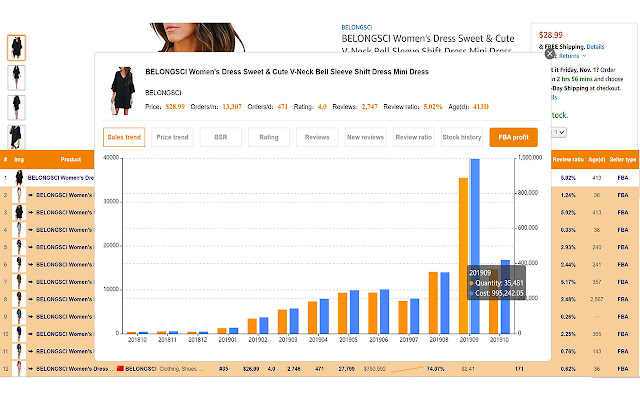Screen dimensions: 640x400
Task: Sort table by Seller type column
Action: [x=623, y=160]
